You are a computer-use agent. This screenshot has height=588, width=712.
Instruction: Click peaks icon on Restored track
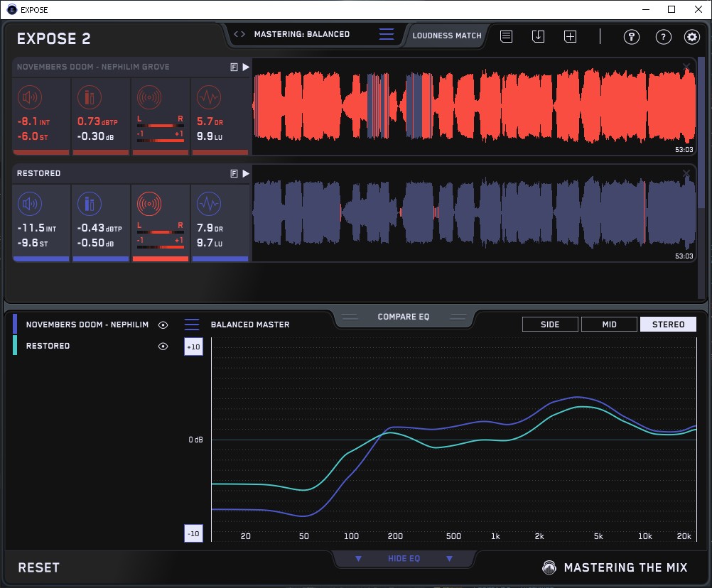[90, 204]
